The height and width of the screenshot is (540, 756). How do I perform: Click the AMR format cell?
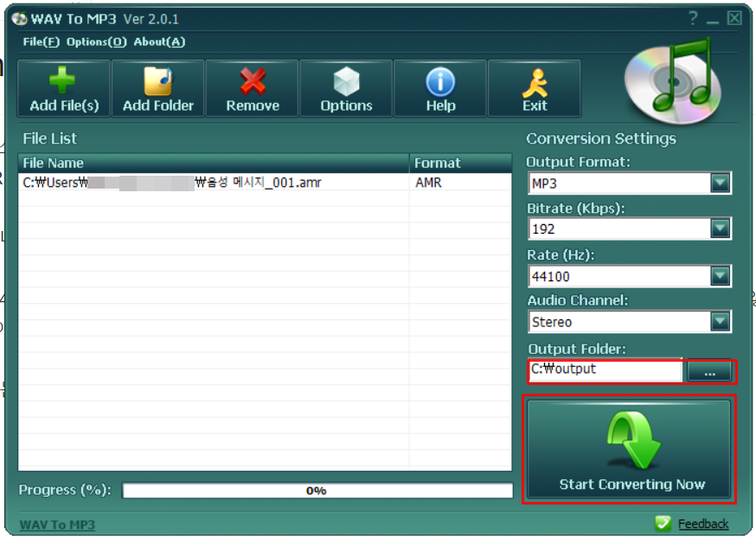point(428,183)
